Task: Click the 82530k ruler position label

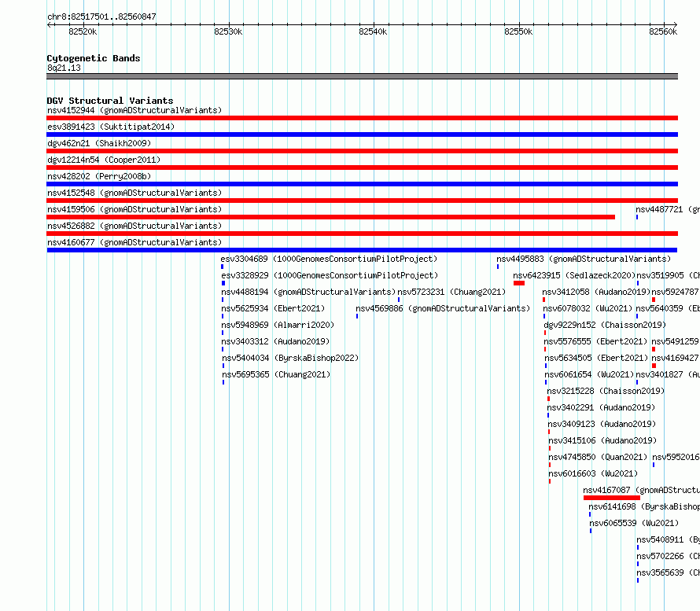Action: click(x=228, y=31)
